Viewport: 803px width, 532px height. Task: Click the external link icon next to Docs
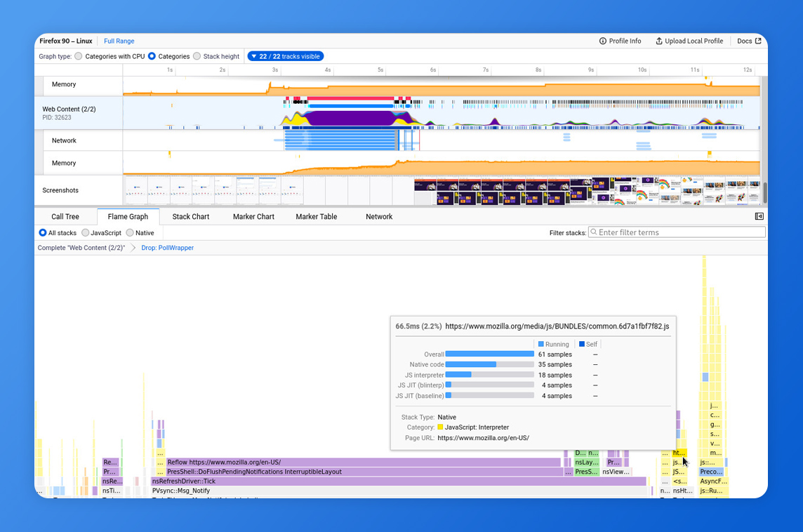(x=759, y=41)
